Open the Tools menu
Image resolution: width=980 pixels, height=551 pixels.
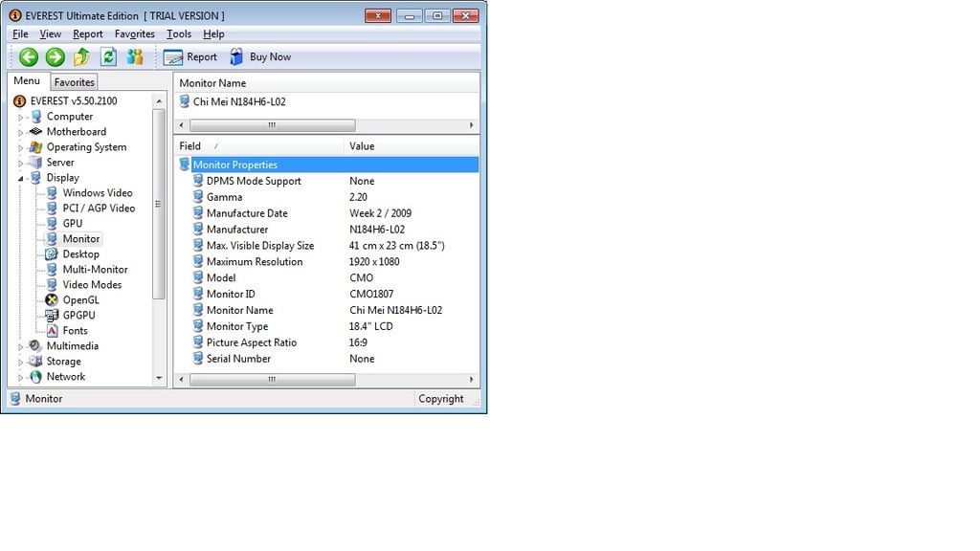[179, 33]
